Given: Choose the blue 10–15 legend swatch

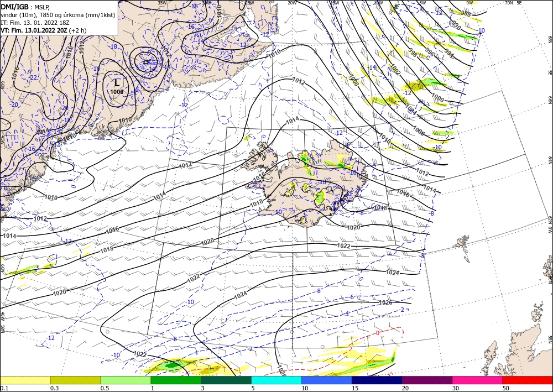Looking at the screenshot, I should tap(327, 380).
